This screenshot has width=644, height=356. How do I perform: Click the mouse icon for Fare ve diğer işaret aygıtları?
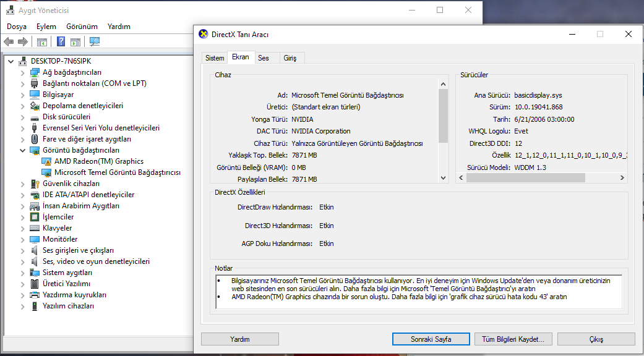[x=35, y=139]
